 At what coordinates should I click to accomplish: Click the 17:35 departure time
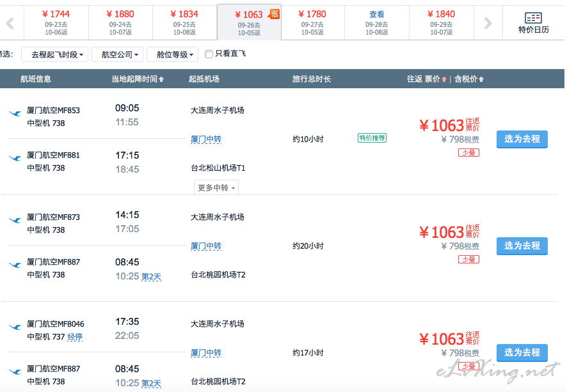127,322
